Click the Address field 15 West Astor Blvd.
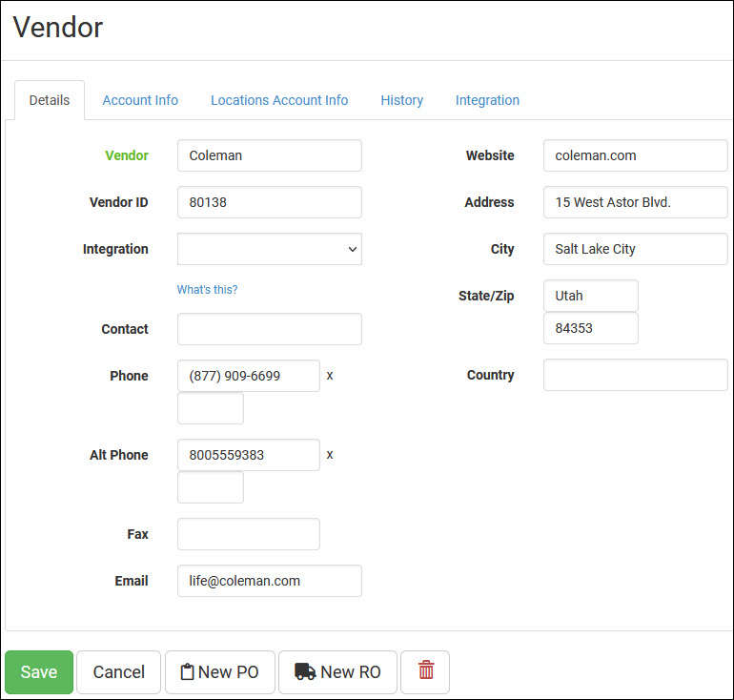This screenshot has width=734, height=700. [635, 202]
